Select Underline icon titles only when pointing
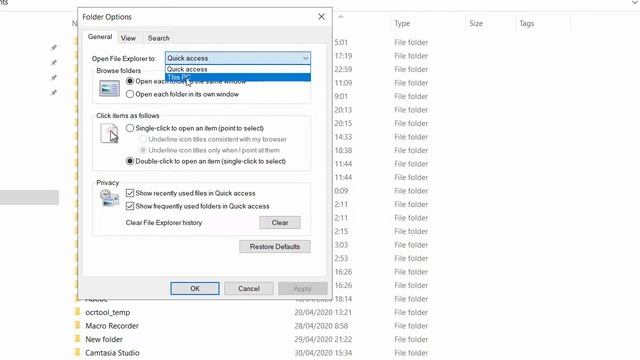 tap(209, 150)
